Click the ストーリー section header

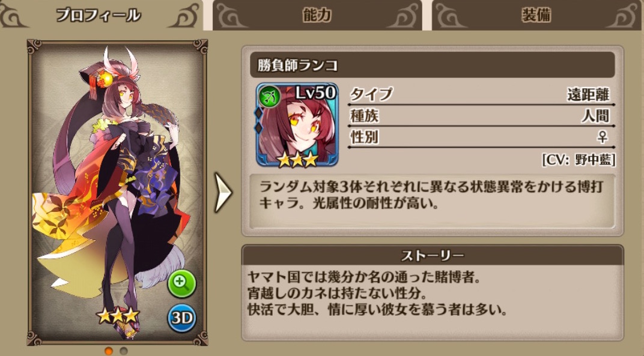(433, 255)
